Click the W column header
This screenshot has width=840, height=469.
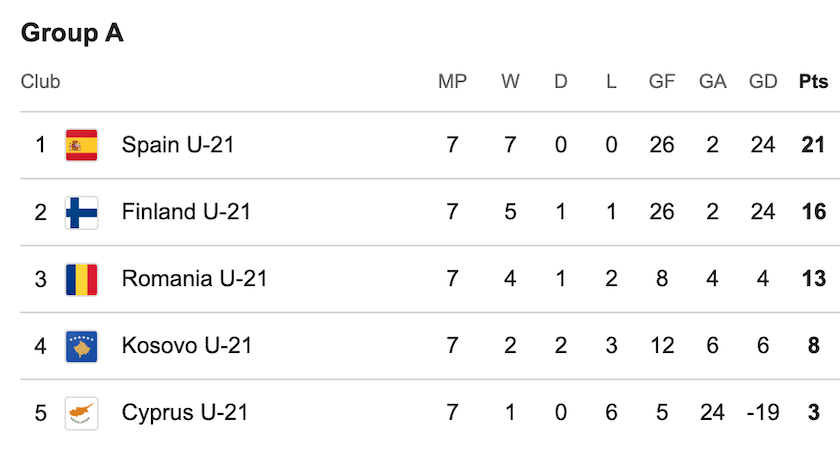click(x=510, y=81)
